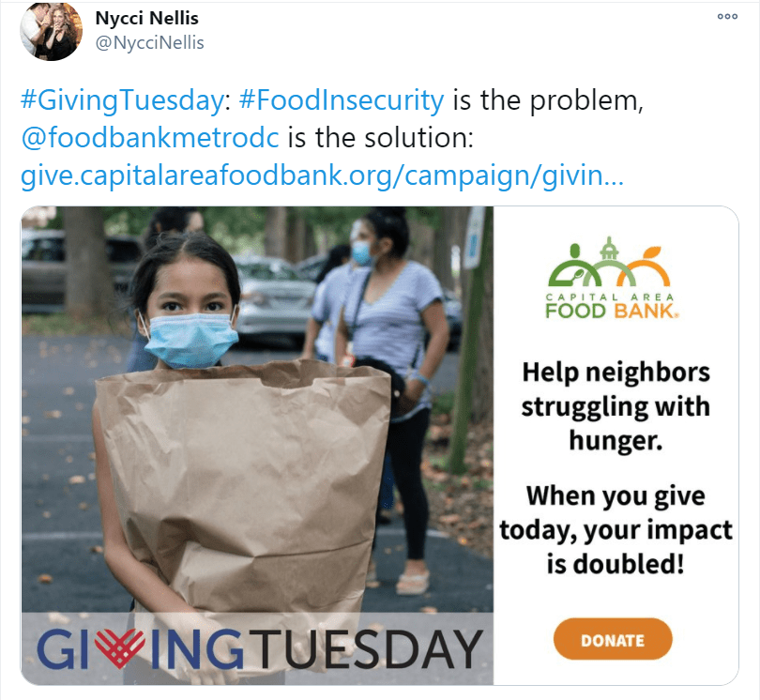
Task: Click the girl's blue face mask
Action: pyautogui.click(x=190, y=340)
